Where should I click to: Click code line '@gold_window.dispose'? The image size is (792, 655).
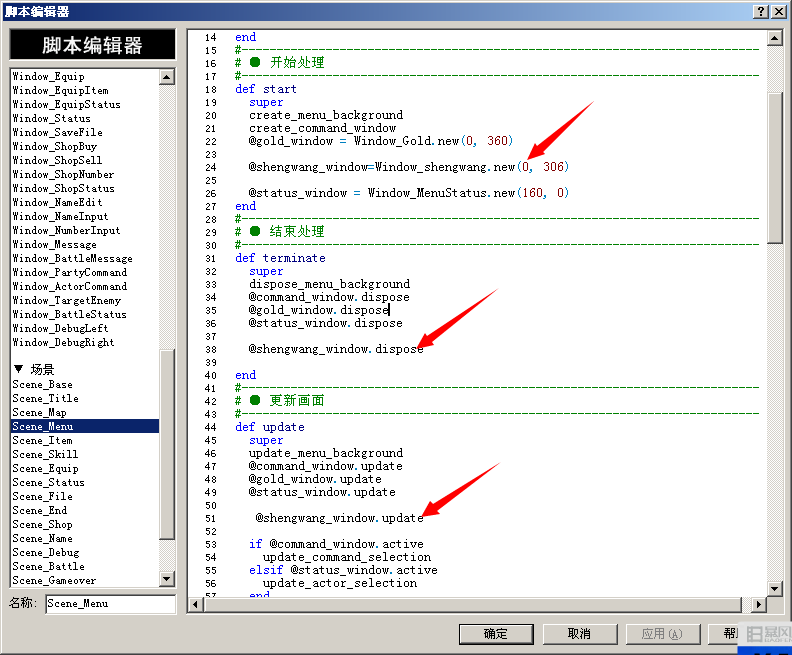[x=318, y=310]
